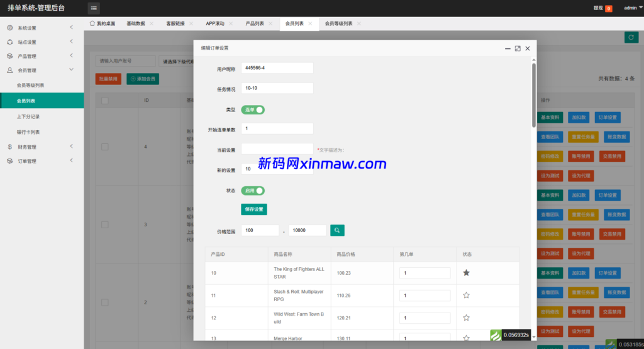Close the 基础数据 tab with its X
The width and height of the screenshot is (644, 349).
click(152, 23)
